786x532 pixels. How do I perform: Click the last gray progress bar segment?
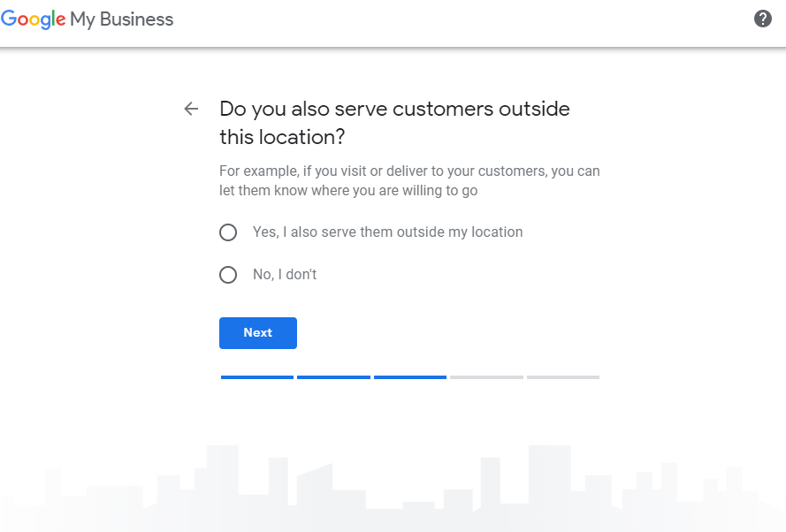563,377
